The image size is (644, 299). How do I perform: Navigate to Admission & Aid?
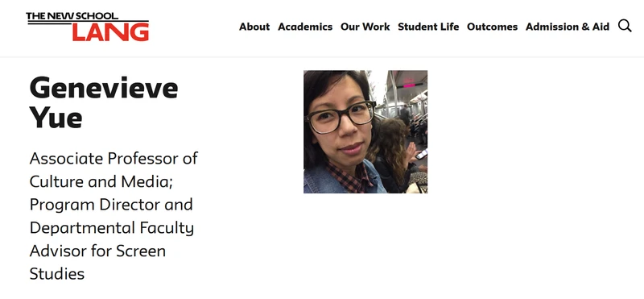[568, 27]
